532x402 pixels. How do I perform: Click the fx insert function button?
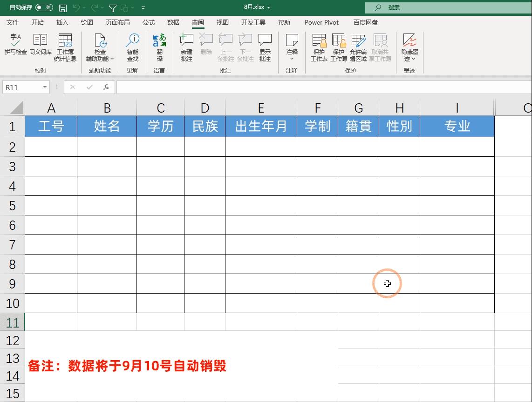(106, 87)
